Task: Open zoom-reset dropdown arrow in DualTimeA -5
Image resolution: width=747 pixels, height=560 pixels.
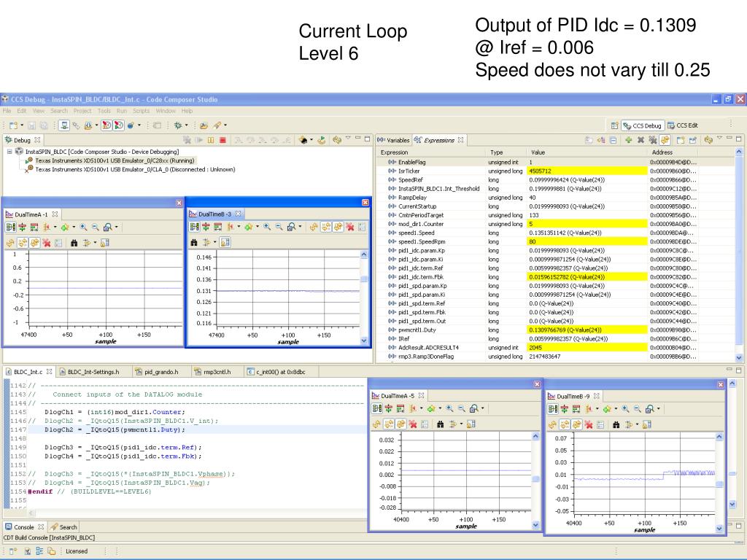Action: coord(482,409)
